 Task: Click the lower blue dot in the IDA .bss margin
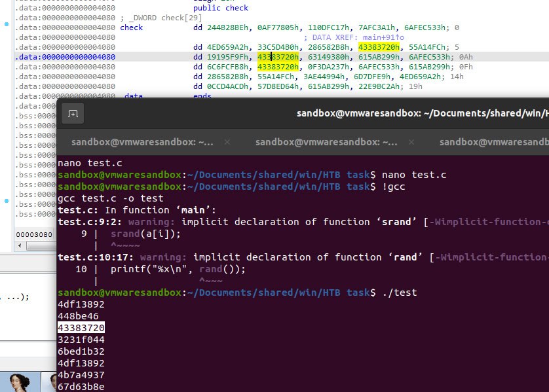(x=7, y=201)
